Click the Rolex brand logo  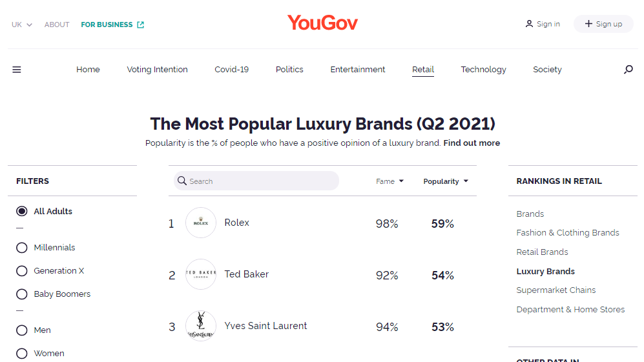click(x=201, y=223)
